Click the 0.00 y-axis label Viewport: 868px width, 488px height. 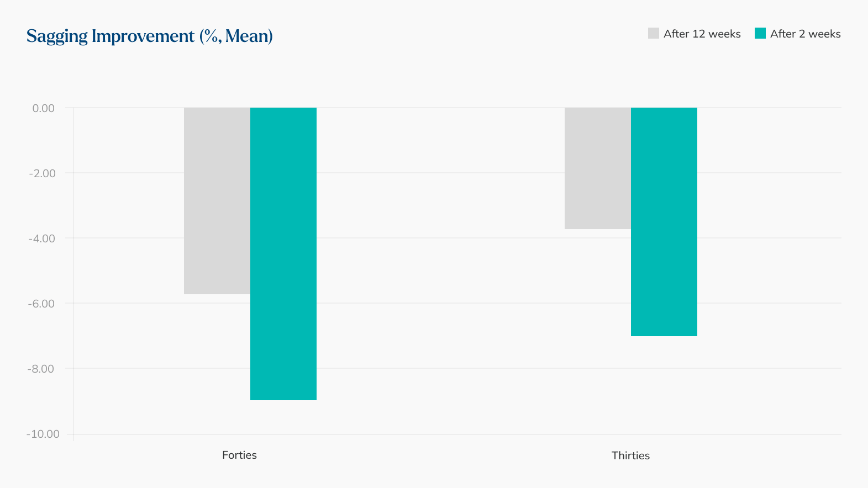tap(43, 108)
